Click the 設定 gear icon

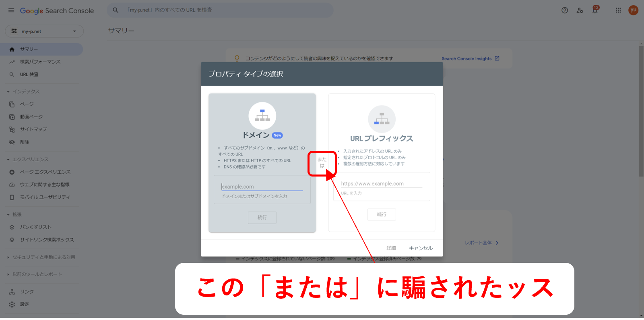click(12, 305)
